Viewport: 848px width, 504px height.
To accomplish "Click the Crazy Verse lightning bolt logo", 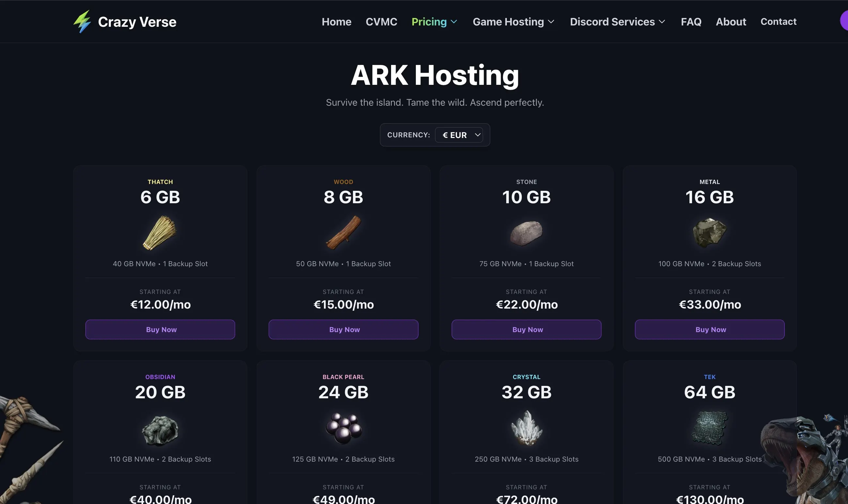I will tap(82, 22).
